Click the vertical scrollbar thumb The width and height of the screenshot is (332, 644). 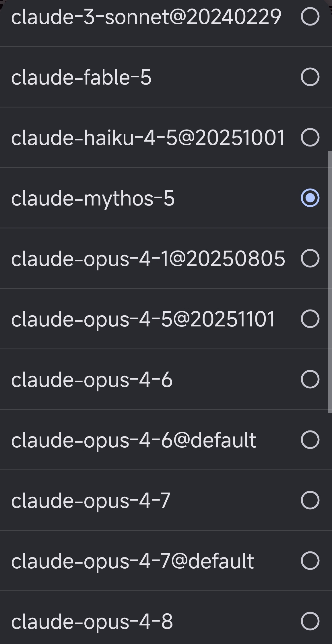pos(329,282)
